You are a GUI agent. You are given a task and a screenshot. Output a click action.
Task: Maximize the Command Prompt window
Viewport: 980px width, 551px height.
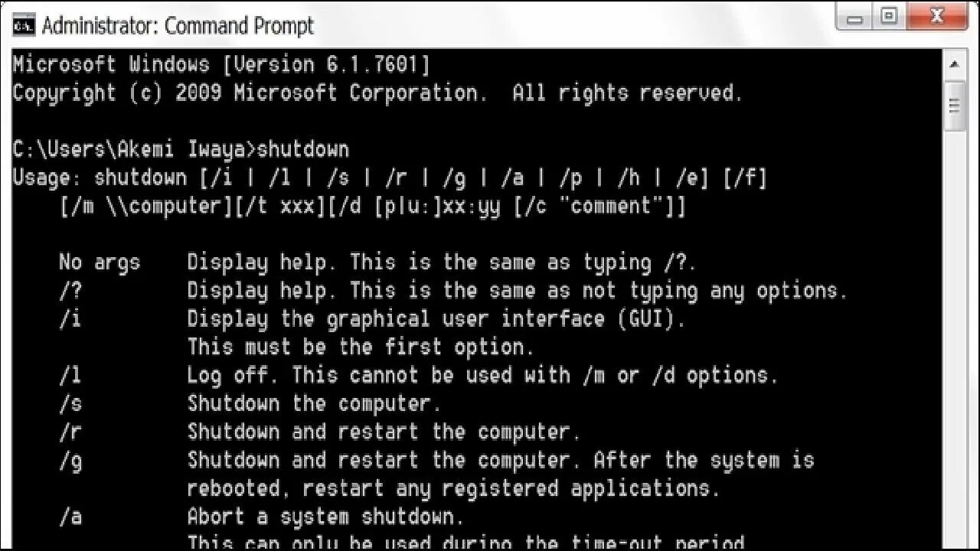[x=889, y=18]
